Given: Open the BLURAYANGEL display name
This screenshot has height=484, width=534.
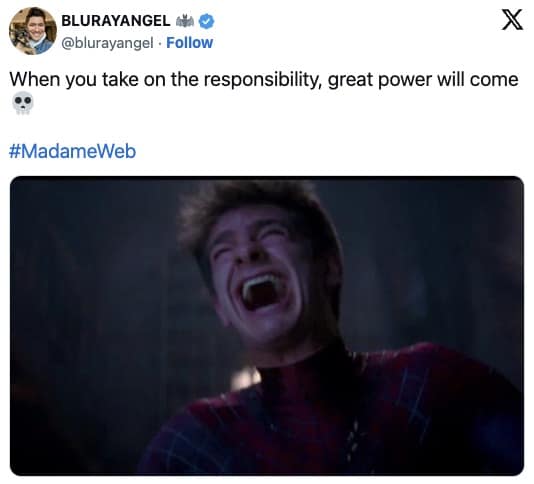Looking at the screenshot, I should pos(115,21).
